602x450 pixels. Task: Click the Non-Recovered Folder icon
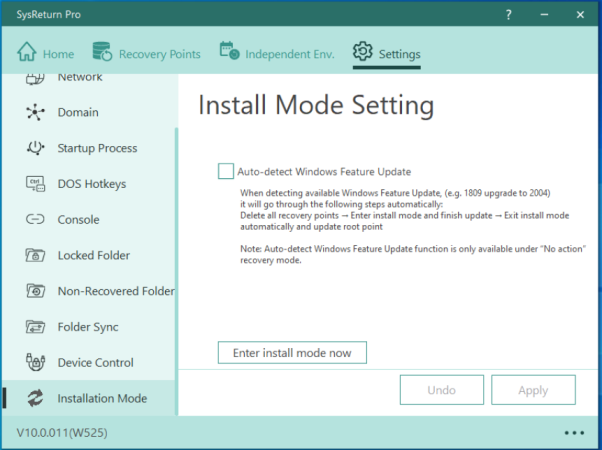click(35, 292)
